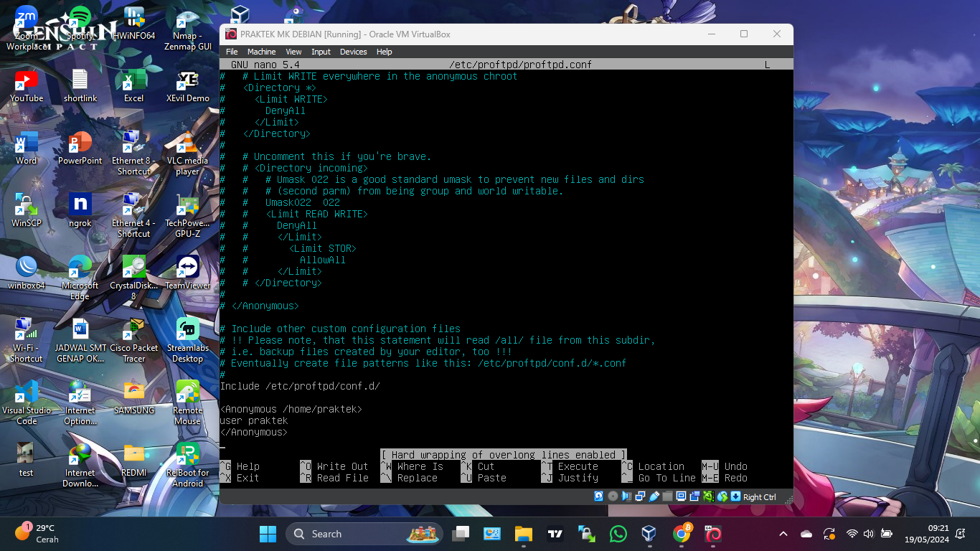Open the Machine menu in VirtualBox

coord(262,52)
